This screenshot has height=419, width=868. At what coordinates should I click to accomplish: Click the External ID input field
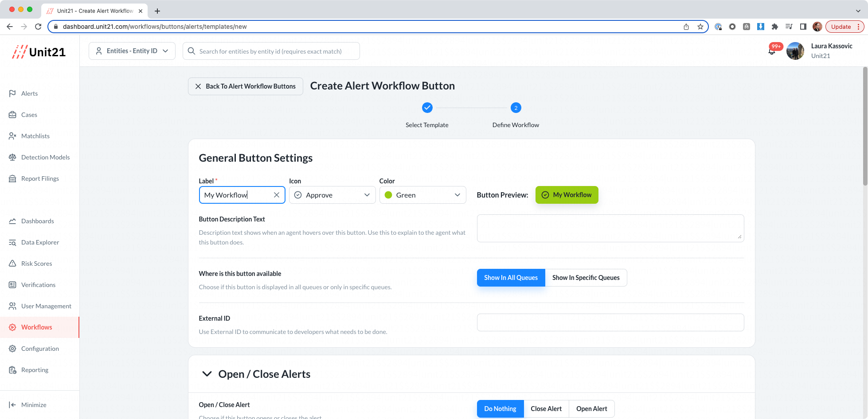pos(610,322)
